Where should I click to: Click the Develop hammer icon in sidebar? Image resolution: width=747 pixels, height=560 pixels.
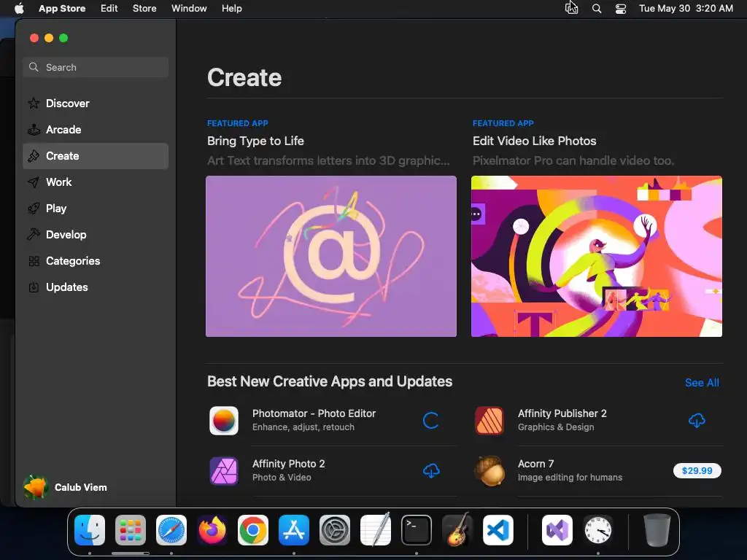[34, 234]
